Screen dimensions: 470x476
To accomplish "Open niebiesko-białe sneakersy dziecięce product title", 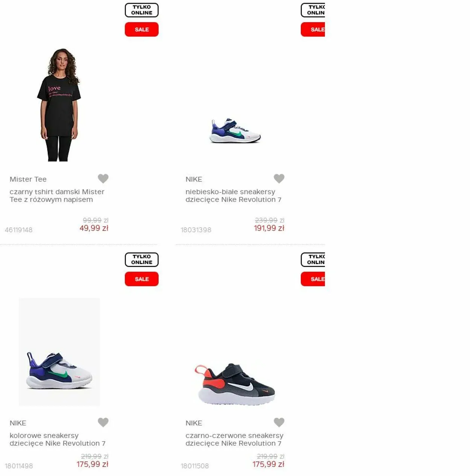I will [x=233, y=196].
